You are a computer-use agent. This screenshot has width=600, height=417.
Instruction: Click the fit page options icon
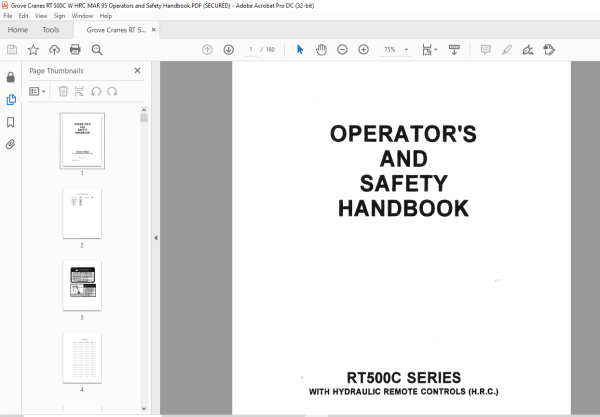427,50
